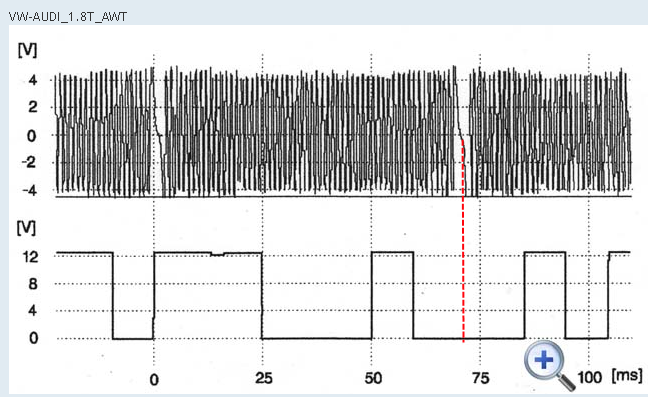Click the 75 label on time axis
This screenshot has height=397, width=648.
pos(481,378)
